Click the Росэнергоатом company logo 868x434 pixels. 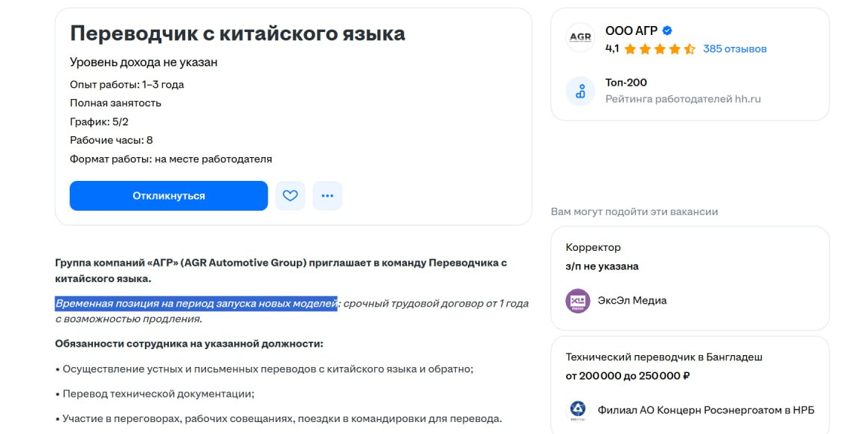point(578,410)
